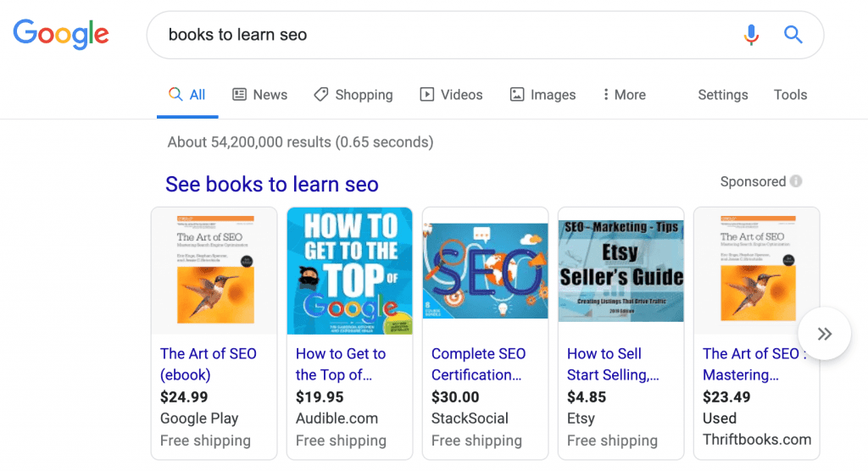This screenshot has height=471, width=868.
Task: Expand the More menu
Action: 624,95
